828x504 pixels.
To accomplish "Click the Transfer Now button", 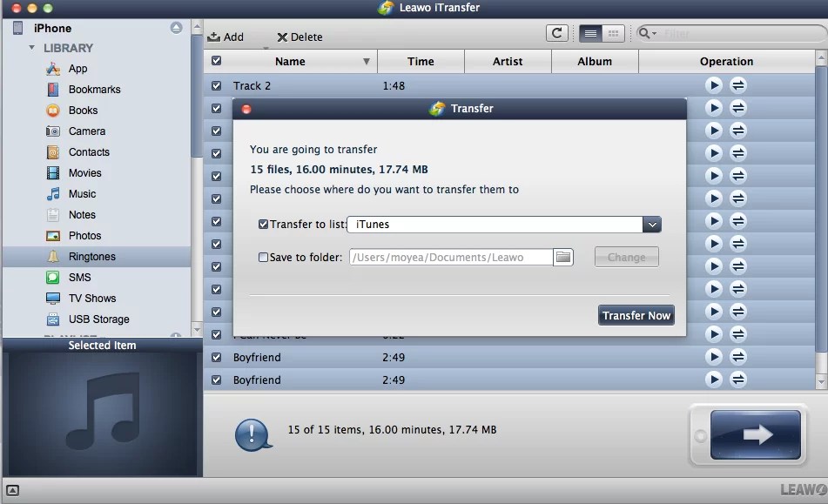I will coord(636,315).
